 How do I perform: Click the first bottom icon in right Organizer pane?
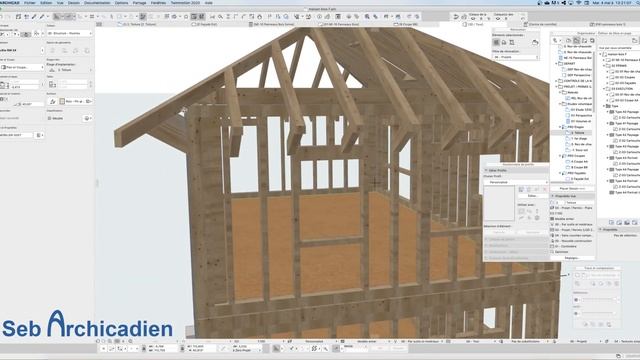[x=611, y=222]
